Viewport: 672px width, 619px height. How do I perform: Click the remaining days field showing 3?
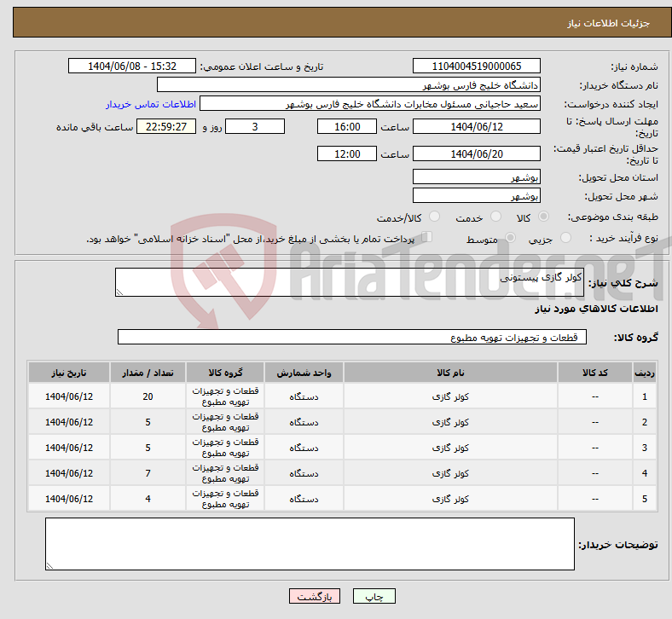pos(255,126)
